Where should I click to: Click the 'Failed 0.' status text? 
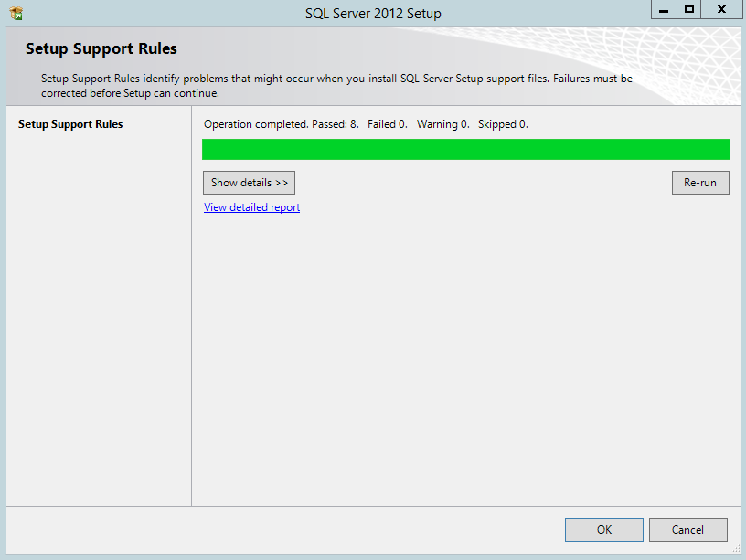(x=388, y=124)
